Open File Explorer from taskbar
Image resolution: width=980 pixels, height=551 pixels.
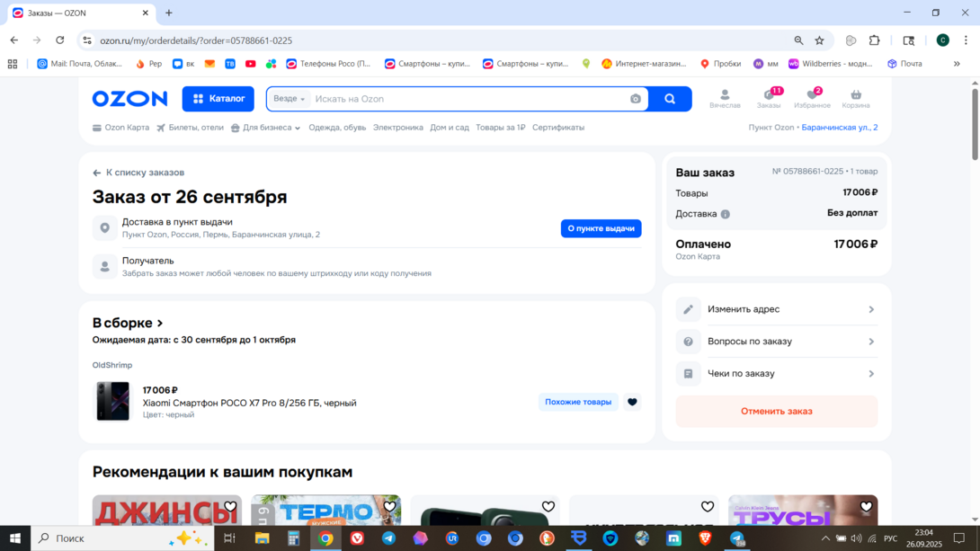coord(262,538)
